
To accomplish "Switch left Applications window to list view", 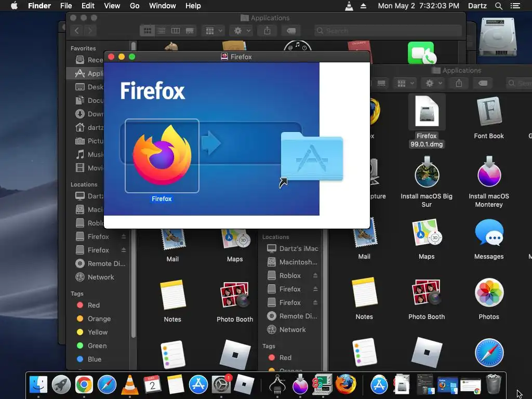I will coord(162,31).
